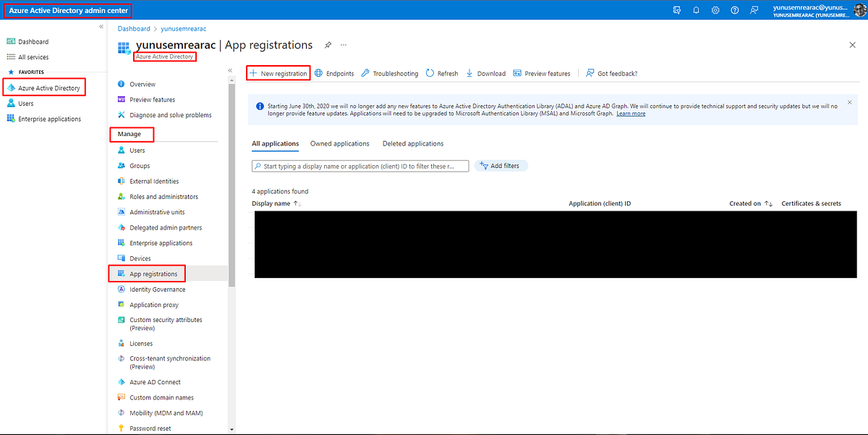Click the New registration button
The height and width of the screenshot is (435, 868).
point(278,73)
